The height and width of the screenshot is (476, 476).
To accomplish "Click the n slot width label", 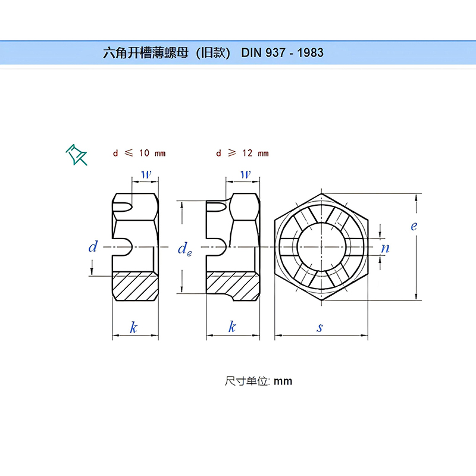I will [x=385, y=248].
